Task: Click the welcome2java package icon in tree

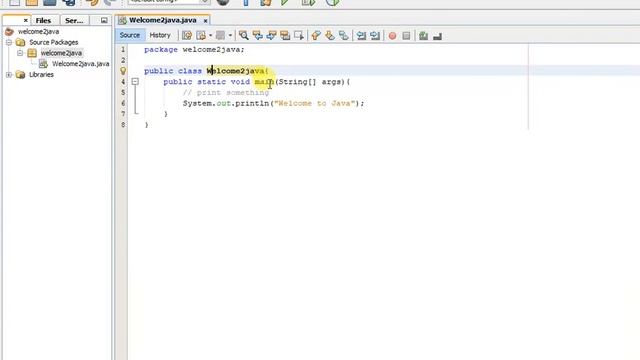Action: pyautogui.click(x=32, y=53)
